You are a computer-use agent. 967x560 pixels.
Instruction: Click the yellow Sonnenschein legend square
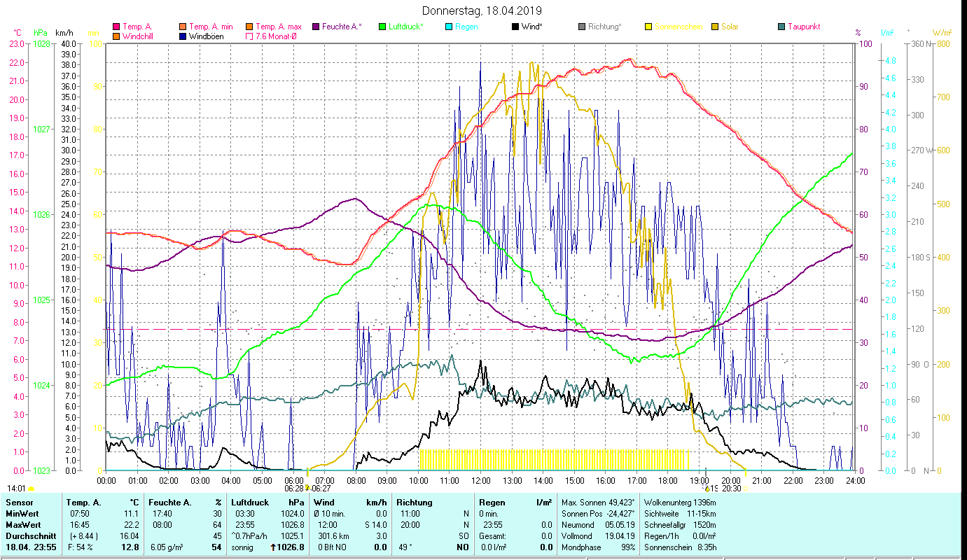(648, 27)
